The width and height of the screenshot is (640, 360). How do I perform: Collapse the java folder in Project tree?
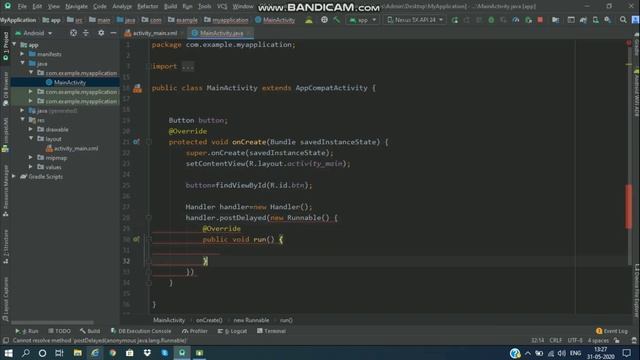[x=23, y=63]
